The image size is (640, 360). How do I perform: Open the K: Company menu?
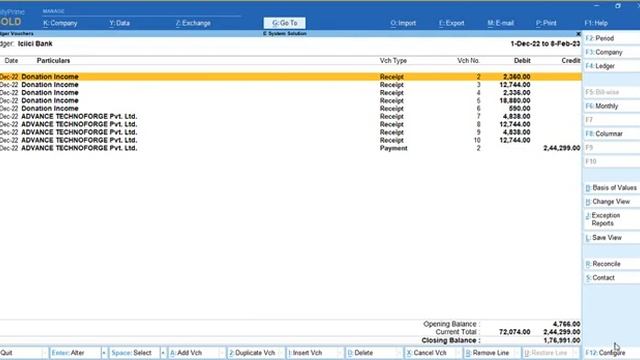pos(60,23)
